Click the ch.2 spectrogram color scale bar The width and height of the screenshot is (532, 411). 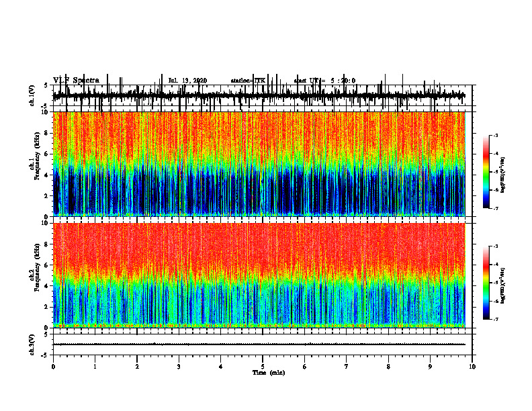[486, 283]
